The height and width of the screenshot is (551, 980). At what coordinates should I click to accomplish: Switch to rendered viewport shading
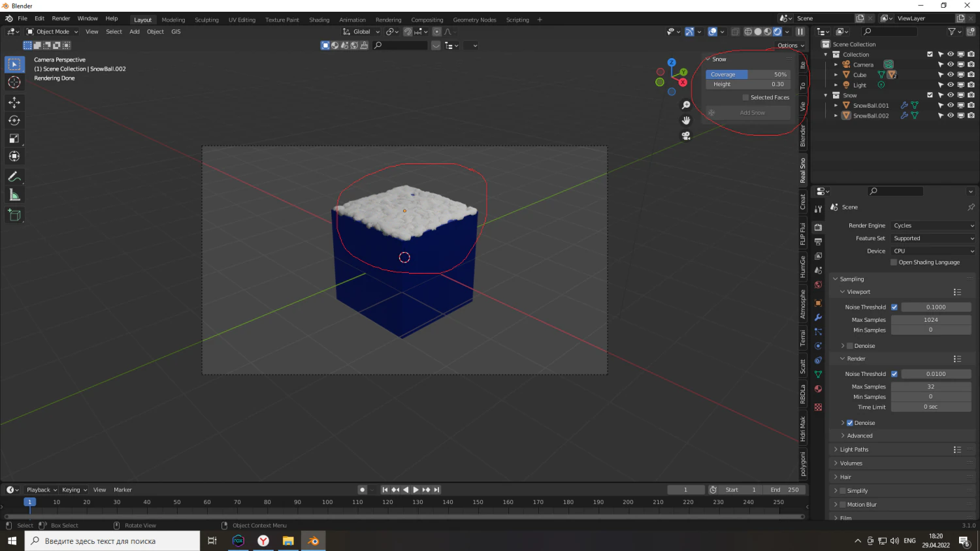(x=777, y=31)
